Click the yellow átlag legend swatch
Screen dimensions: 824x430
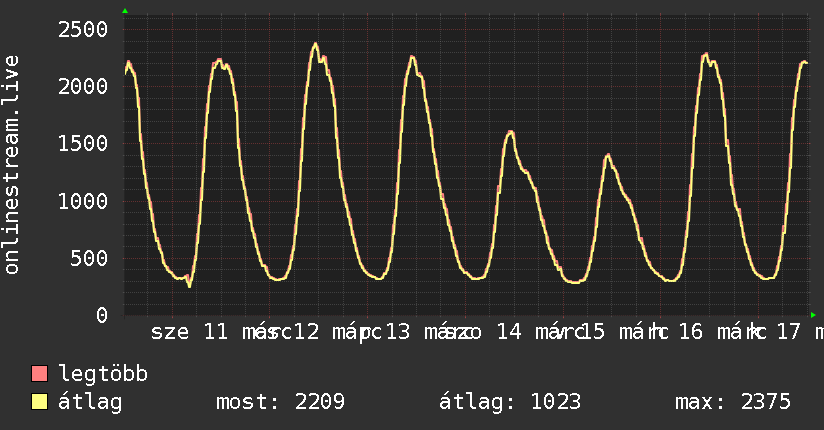point(39,402)
